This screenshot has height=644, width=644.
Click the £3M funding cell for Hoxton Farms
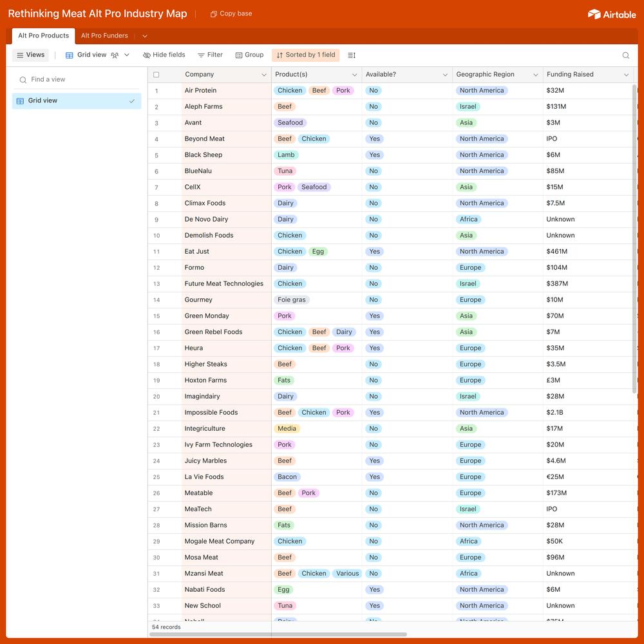pyautogui.click(x=588, y=381)
